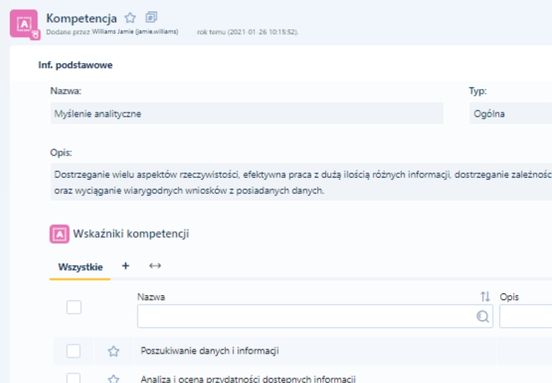Open the Analiza i ocena przydatności entry
Viewport: 552px width, 383px height.
pyautogui.click(x=248, y=379)
